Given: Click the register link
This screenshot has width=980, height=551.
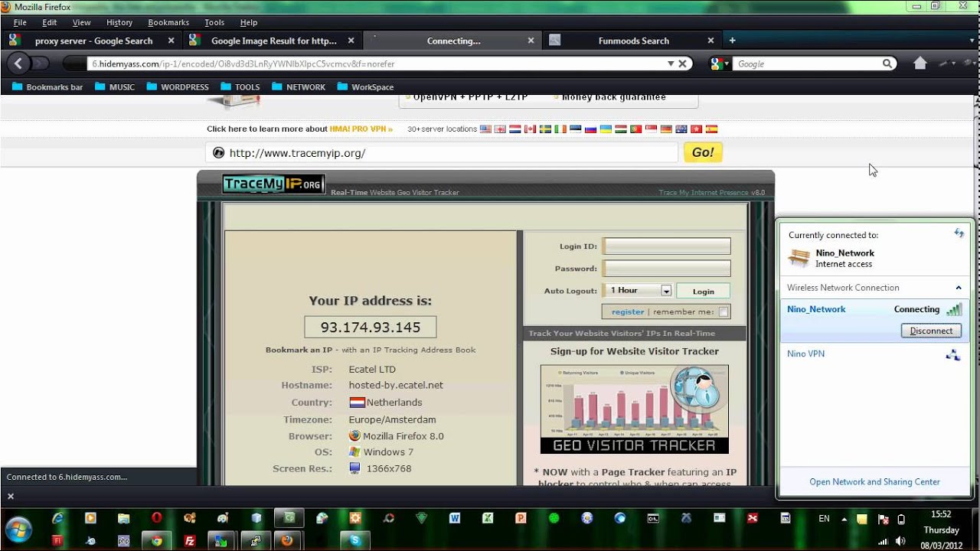Looking at the screenshot, I should [x=628, y=311].
